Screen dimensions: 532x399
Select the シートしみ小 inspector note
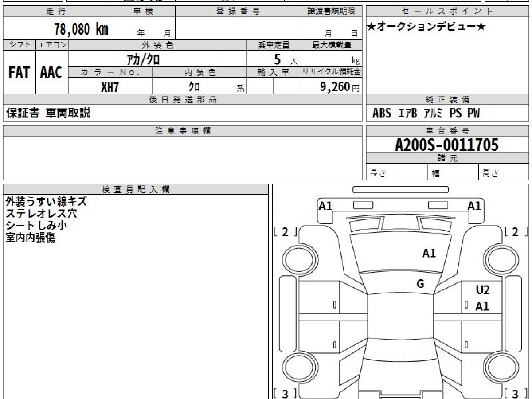pos(36,226)
